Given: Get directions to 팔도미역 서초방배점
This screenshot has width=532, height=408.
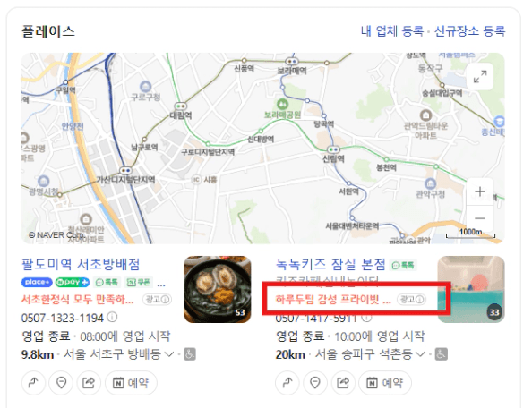Looking at the screenshot, I should click(33, 383).
